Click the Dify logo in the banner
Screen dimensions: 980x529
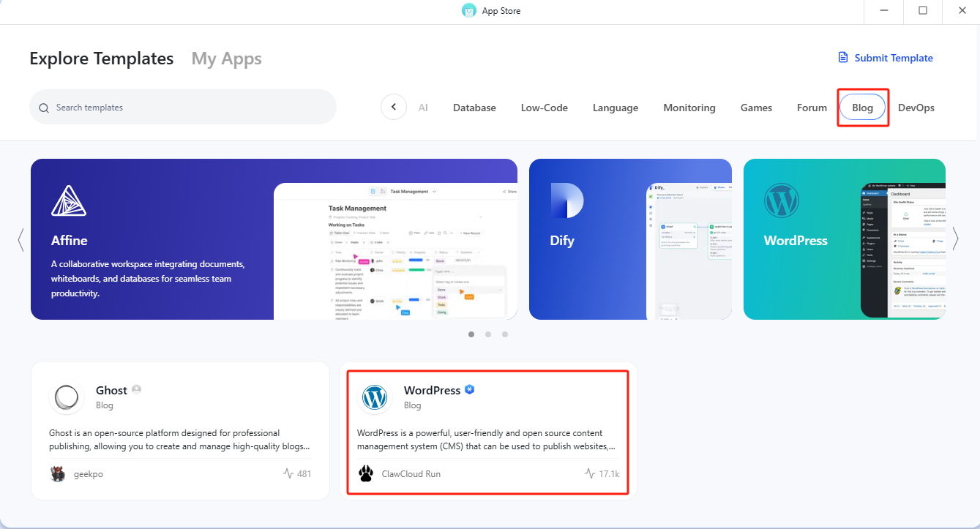click(x=566, y=200)
